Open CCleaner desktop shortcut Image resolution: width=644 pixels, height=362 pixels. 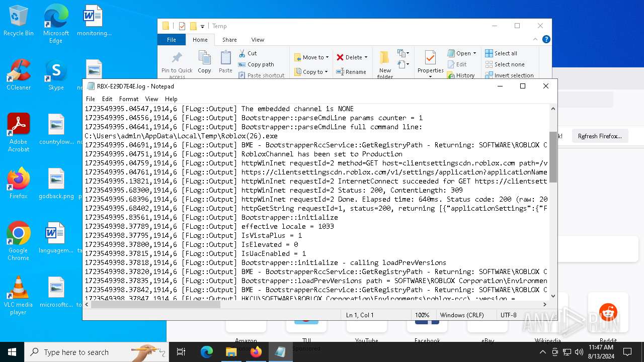tap(19, 75)
